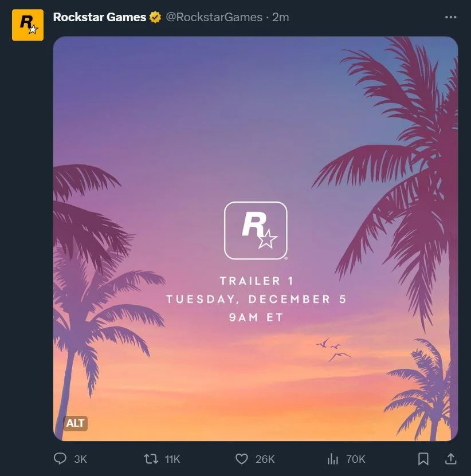The height and width of the screenshot is (476, 471).
Task: Click the "TUESDAY, DECEMBER 5" image text
Action: pyautogui.click(x=256, y=299)
